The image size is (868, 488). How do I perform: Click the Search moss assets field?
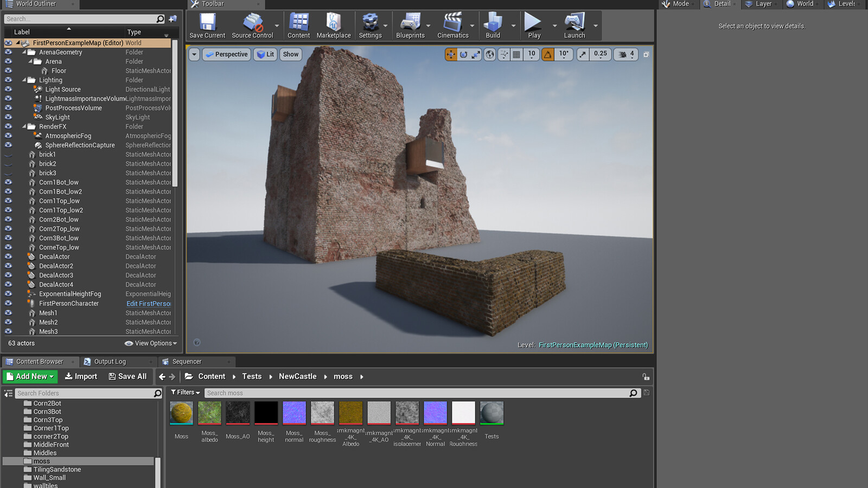[417, 393]
